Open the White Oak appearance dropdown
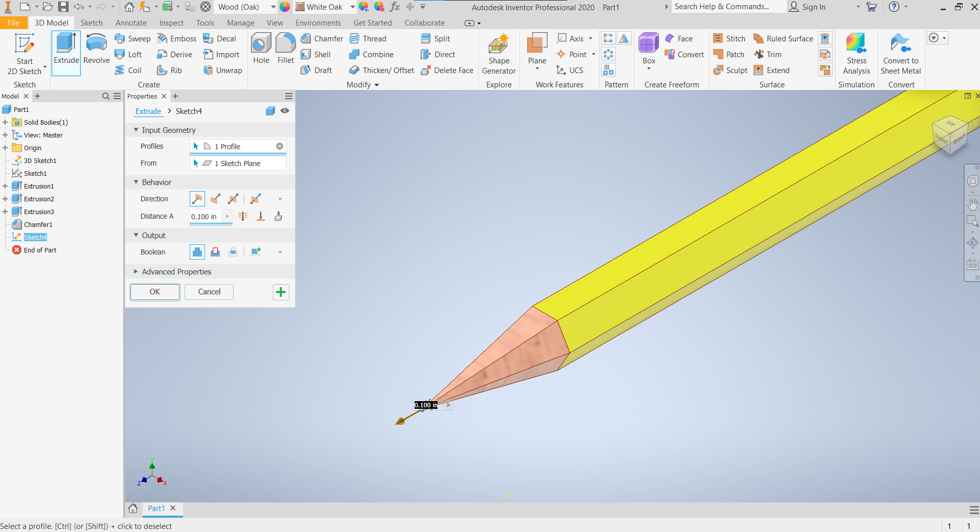Screen dimensions: 980x532 pyautogui.click(x=352, y=7)
